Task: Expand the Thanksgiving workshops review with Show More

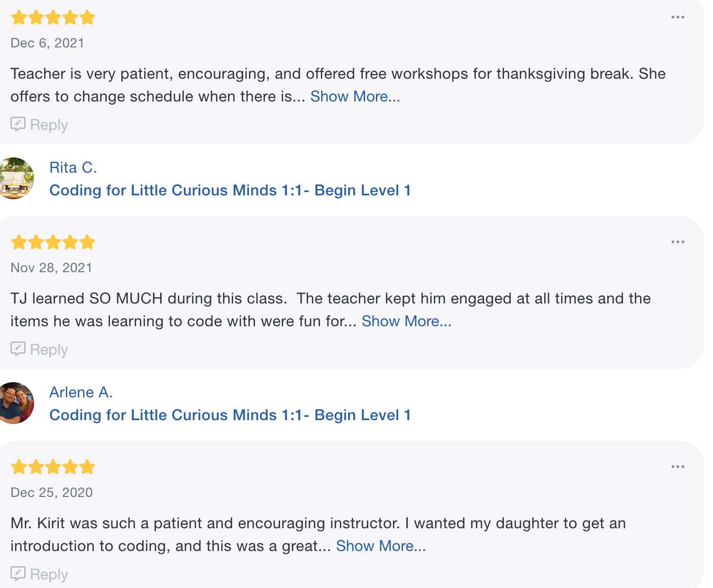Action: coord(355,96)
